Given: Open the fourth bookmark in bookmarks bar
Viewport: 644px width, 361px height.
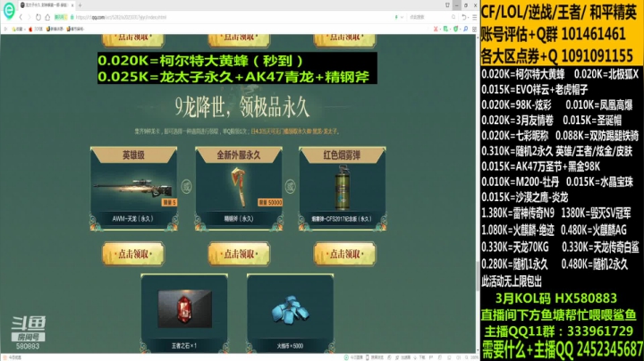Looking at the screenshot, I should pyautogui.click(x=75, y=29).
